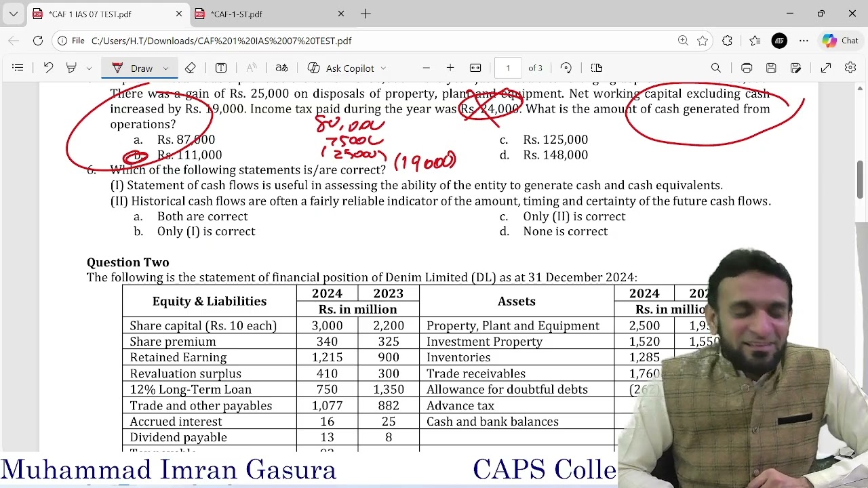This screenshot has height=488, width=868.
Task: Open the profile avatar icon
Action: click(x=779, y=41)
